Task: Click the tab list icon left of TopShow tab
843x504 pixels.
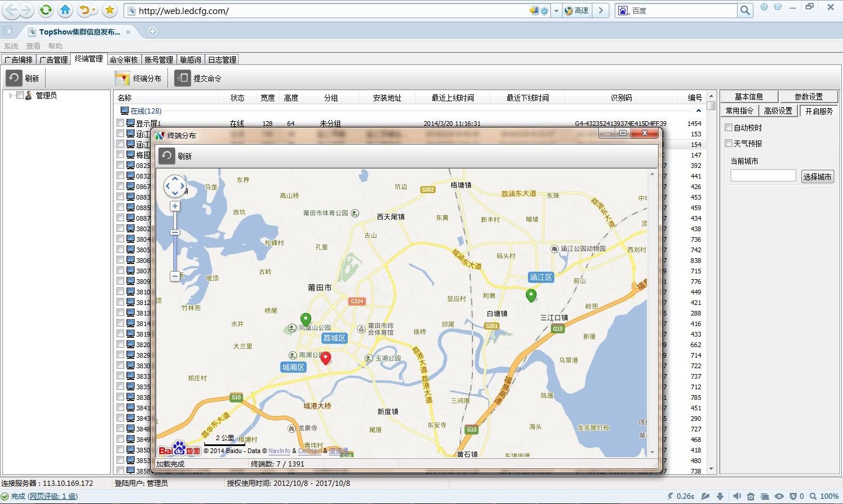Action: [x=7, y=32]
